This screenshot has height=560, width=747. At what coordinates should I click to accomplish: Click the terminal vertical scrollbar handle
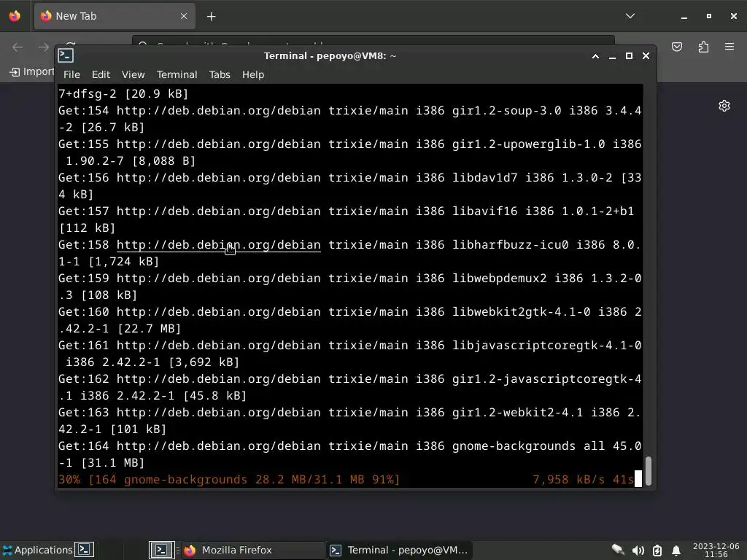coord(648,470)
